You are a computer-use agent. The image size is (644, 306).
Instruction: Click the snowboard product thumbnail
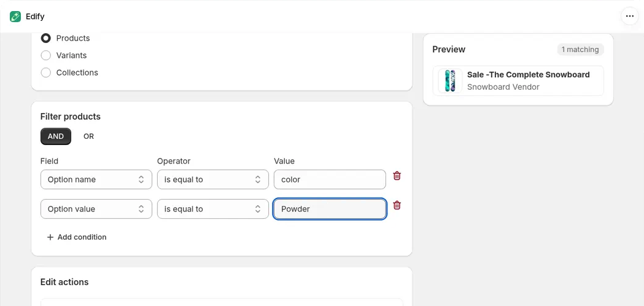pyautogui.click(x=450, y=80)
